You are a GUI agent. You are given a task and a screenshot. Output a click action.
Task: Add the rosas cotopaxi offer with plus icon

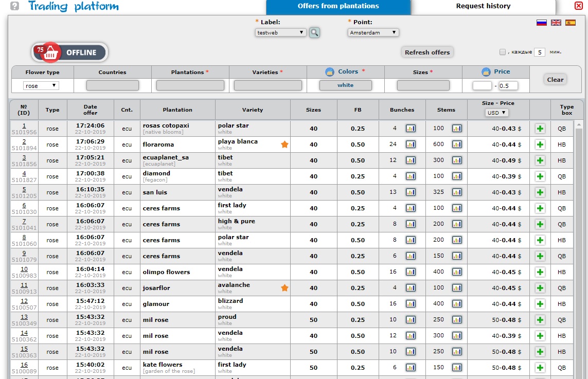coord(540,129)
